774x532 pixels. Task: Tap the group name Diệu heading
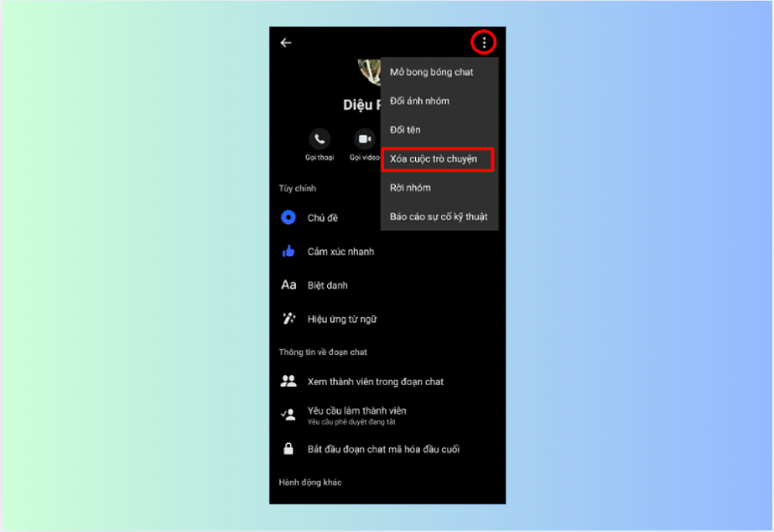click(360, 104)
